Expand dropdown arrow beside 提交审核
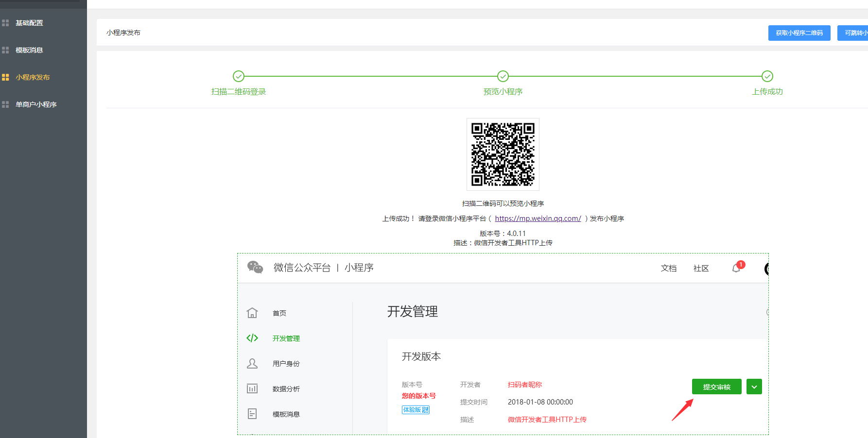Image resolution: width=868 pixels, height=438 pixels. (754, 387)
